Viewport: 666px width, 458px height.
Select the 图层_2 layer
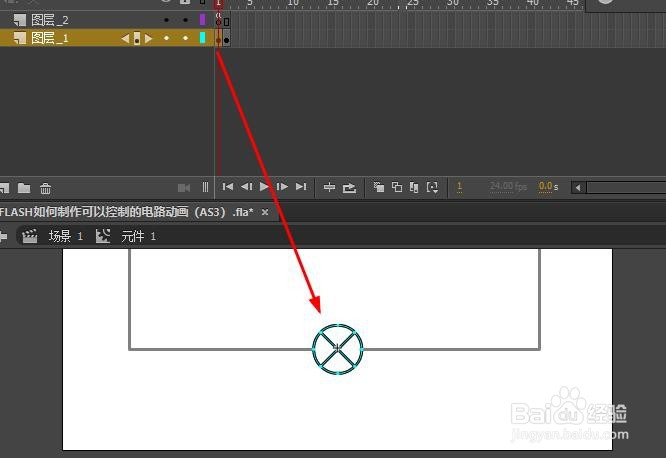click(50, 20)
